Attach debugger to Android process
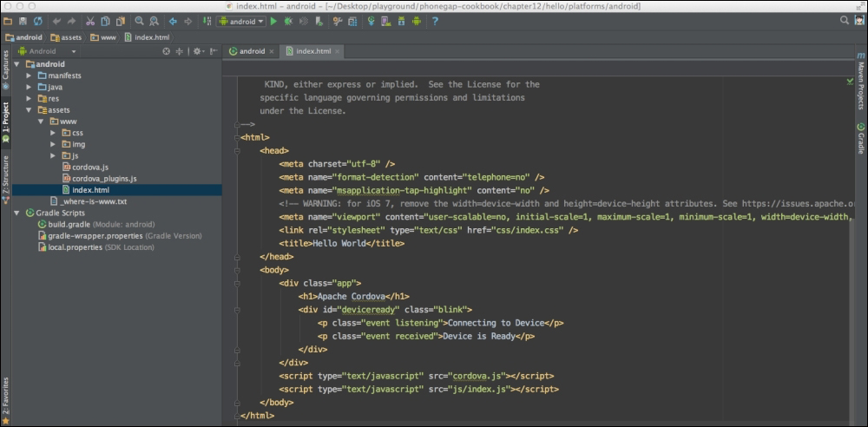 pos(319,21)
